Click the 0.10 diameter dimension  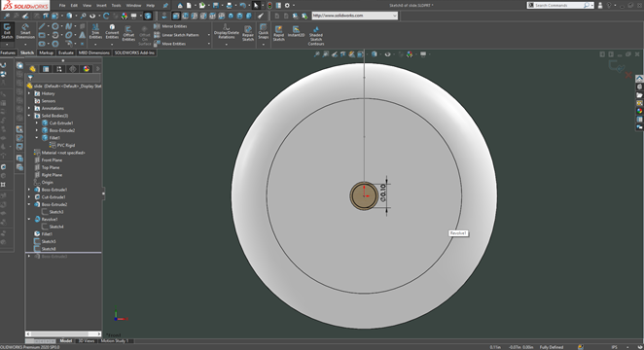coord(383,192)
